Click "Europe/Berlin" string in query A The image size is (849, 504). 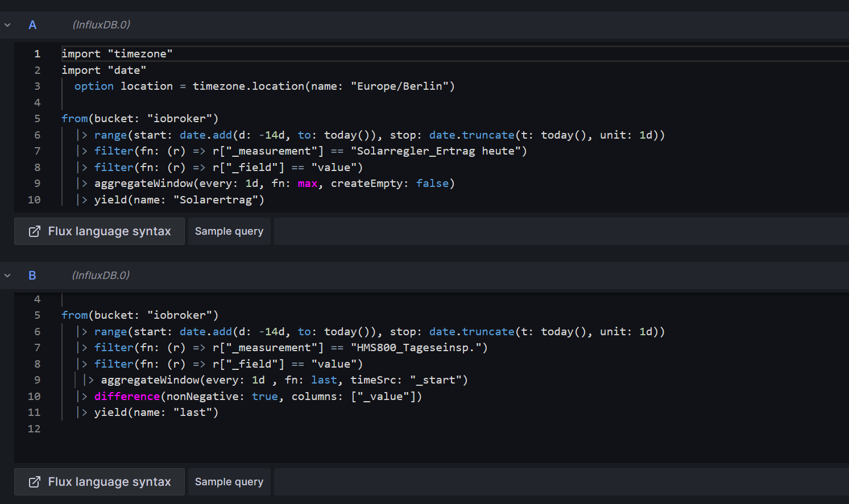pos(399,86)
